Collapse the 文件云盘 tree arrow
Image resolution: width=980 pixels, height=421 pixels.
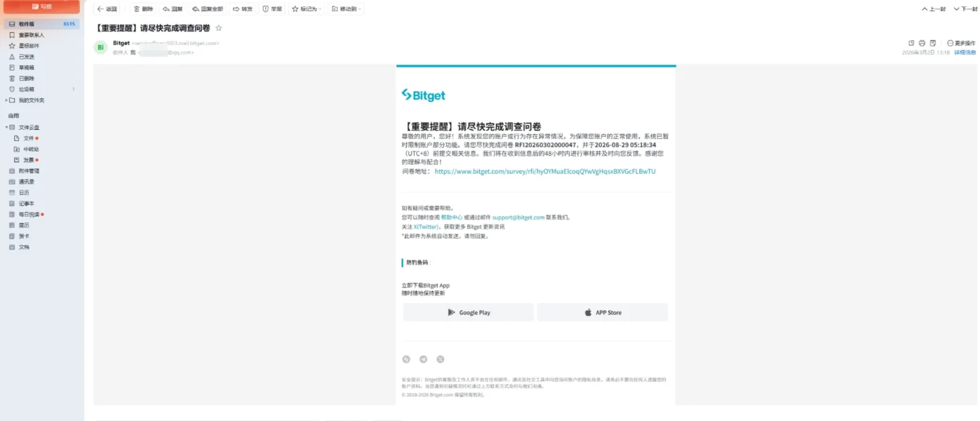(x=6, y=128)
